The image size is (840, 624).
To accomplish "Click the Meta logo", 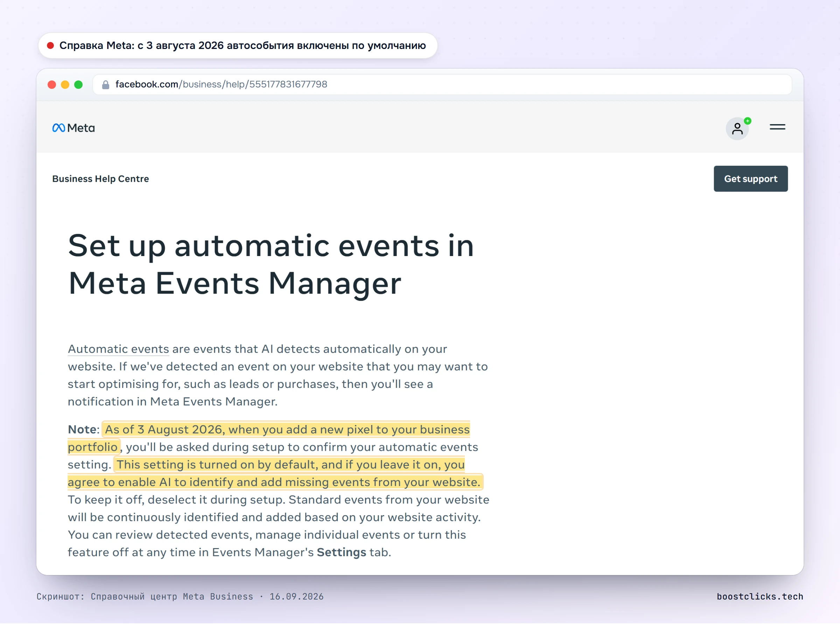I will coord(73,128).
